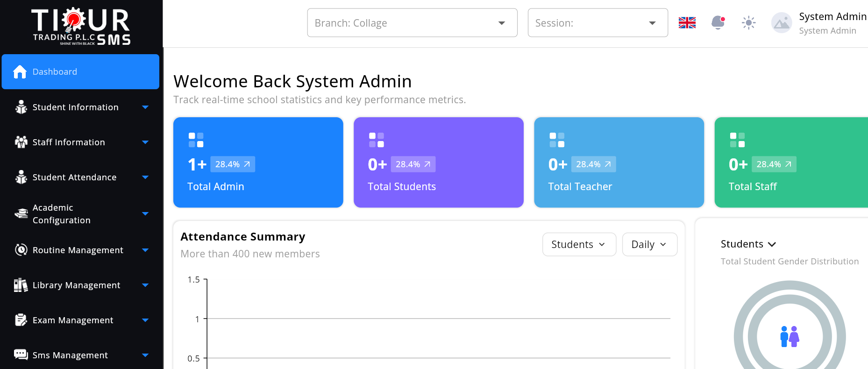Image resolution: width=868 pixels, height=369 pixels.
Task: Click 'More than 400 new members' text
Action: click(x=250, y=254)
